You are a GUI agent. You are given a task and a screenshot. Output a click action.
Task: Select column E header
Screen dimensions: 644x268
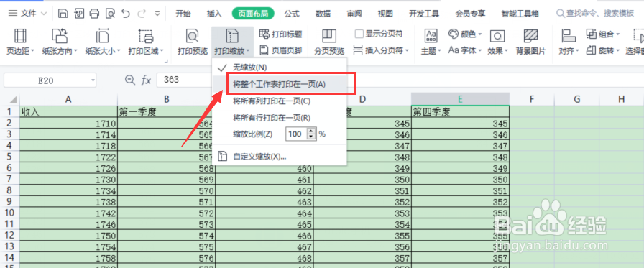click(460, 99)
